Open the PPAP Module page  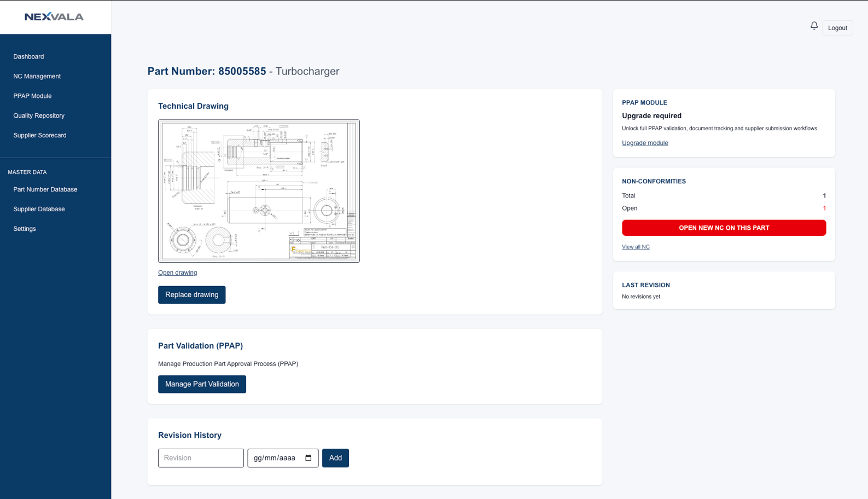click(32, 96)
